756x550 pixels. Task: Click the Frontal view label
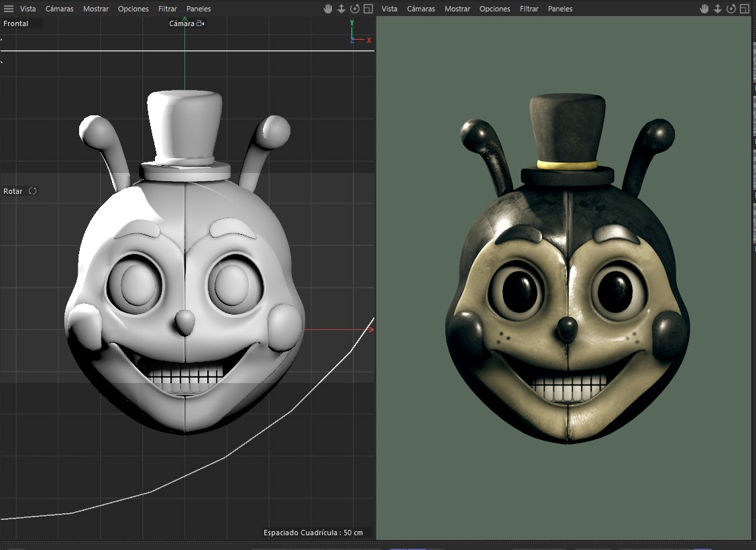(x=16, y=23)
